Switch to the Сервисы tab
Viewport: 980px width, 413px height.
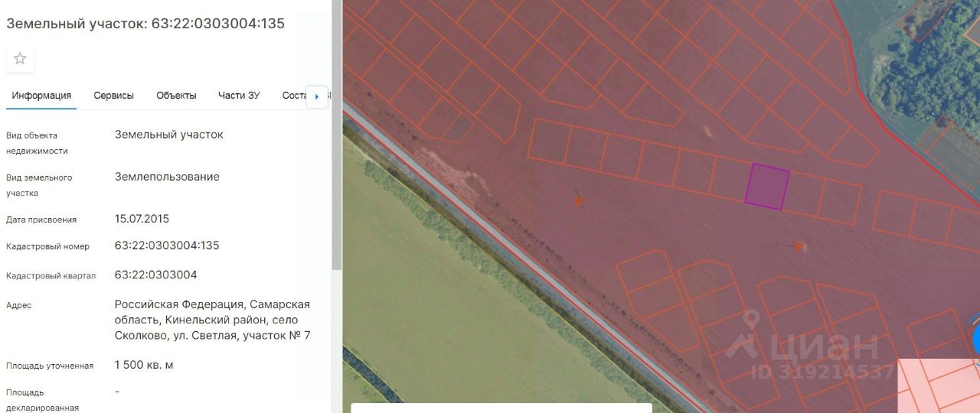(x=114, y=96)
